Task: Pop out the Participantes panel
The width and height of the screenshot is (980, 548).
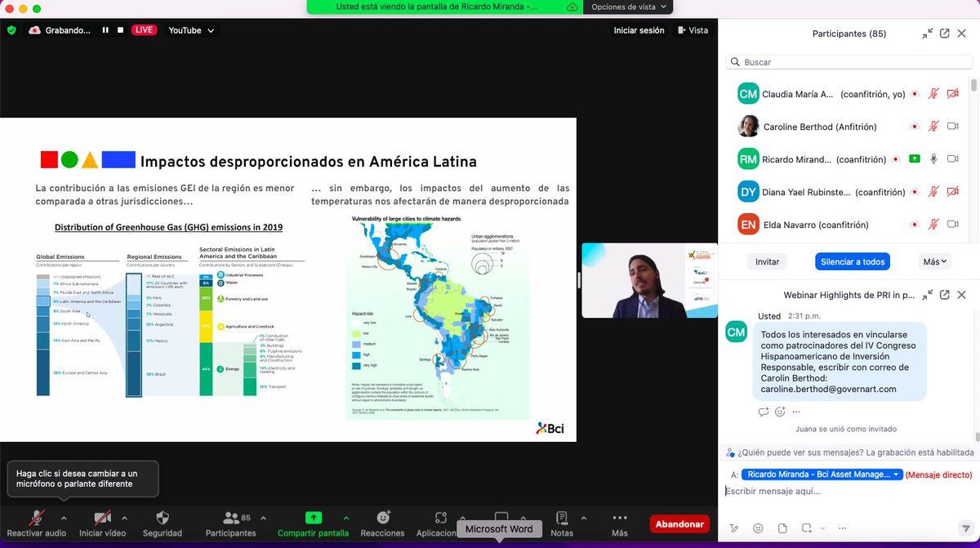Action: point(945,33)
